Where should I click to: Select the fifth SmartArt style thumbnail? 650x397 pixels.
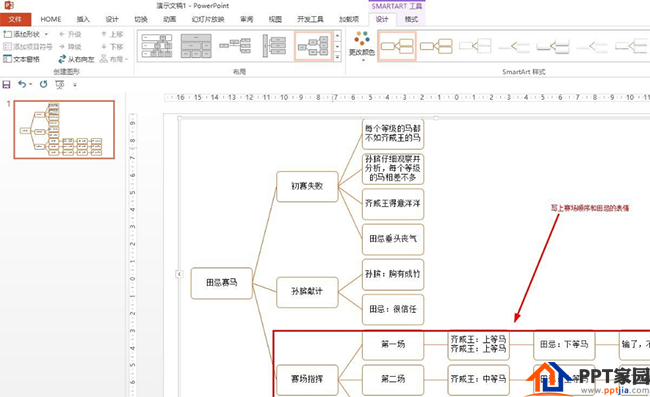pyautogui.click(x=553, y=46)
